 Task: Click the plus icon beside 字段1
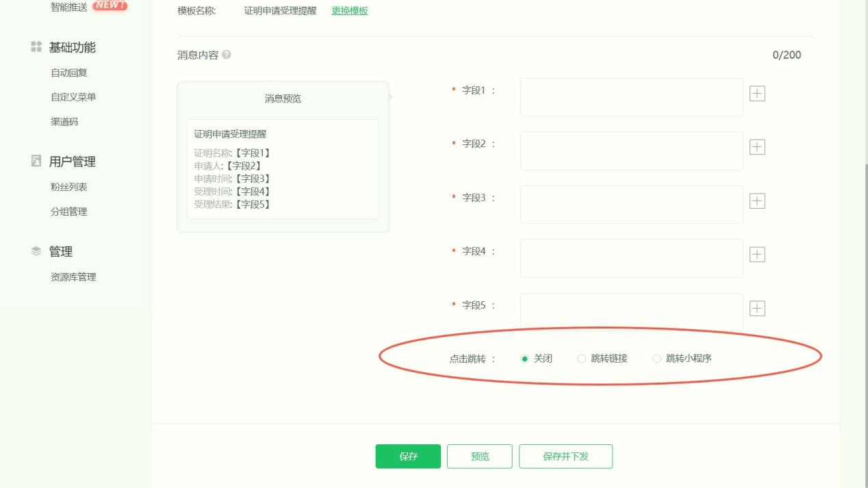[757, 94]
